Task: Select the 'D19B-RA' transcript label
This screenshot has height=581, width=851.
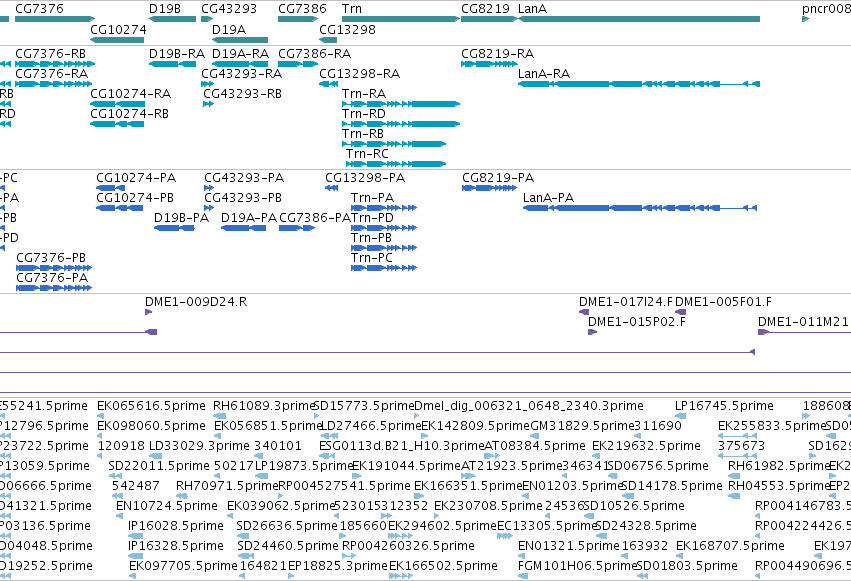Action: click(177, 54)
